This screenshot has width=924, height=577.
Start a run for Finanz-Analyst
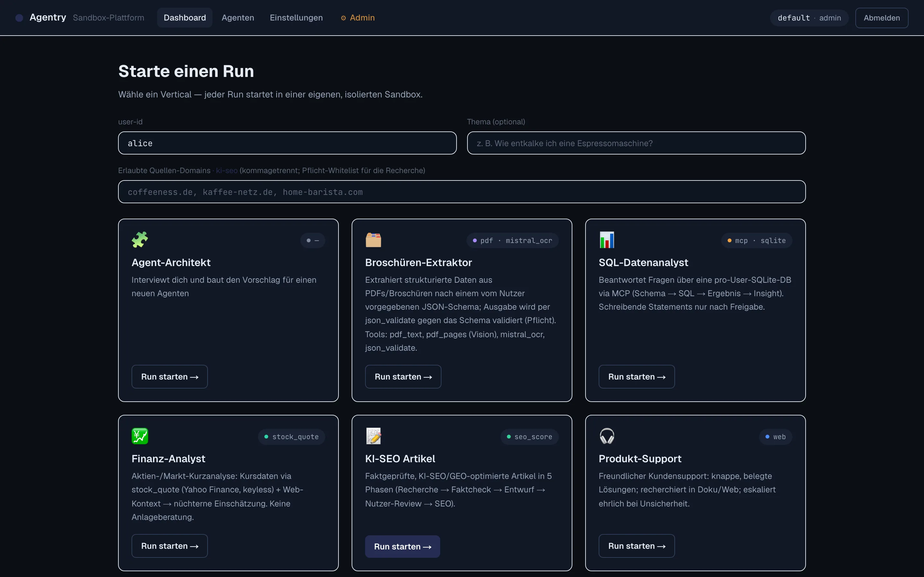click(x=169, y=546)
